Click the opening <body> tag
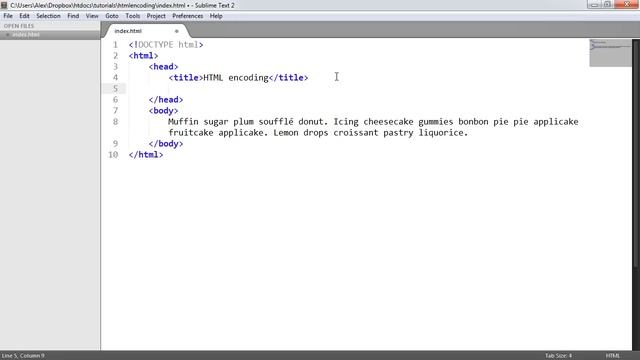 [163, 111]
